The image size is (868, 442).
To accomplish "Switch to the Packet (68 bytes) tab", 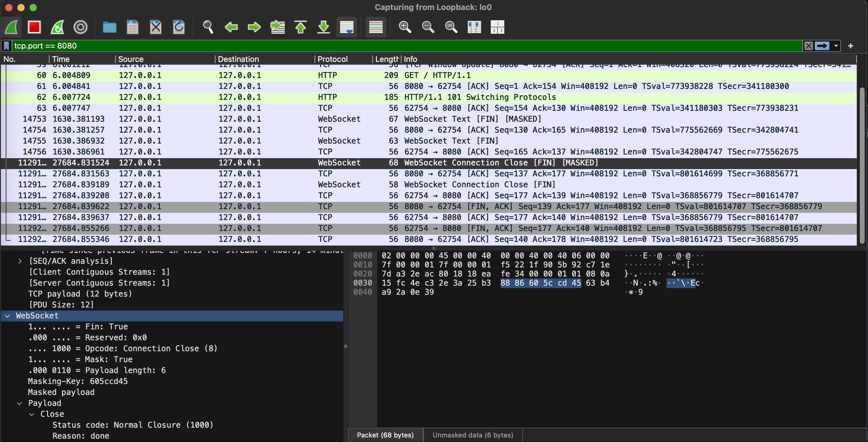I will [x=385, y=435].
